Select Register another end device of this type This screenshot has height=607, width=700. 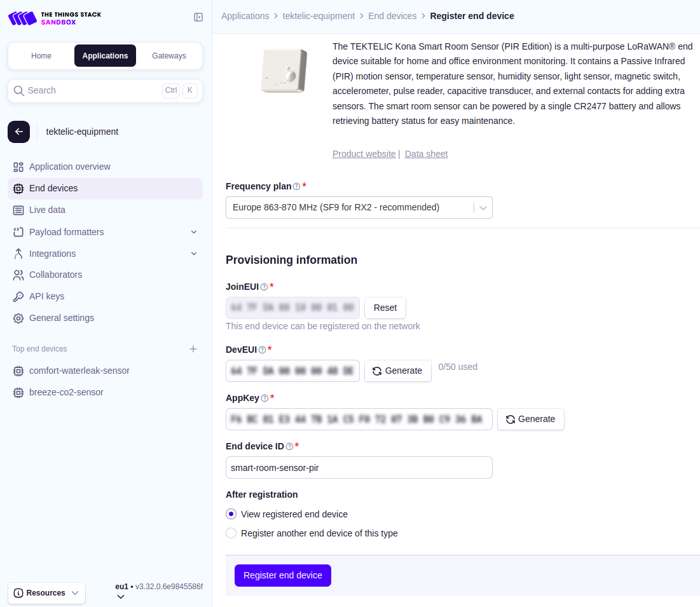[x=231, y=533]
